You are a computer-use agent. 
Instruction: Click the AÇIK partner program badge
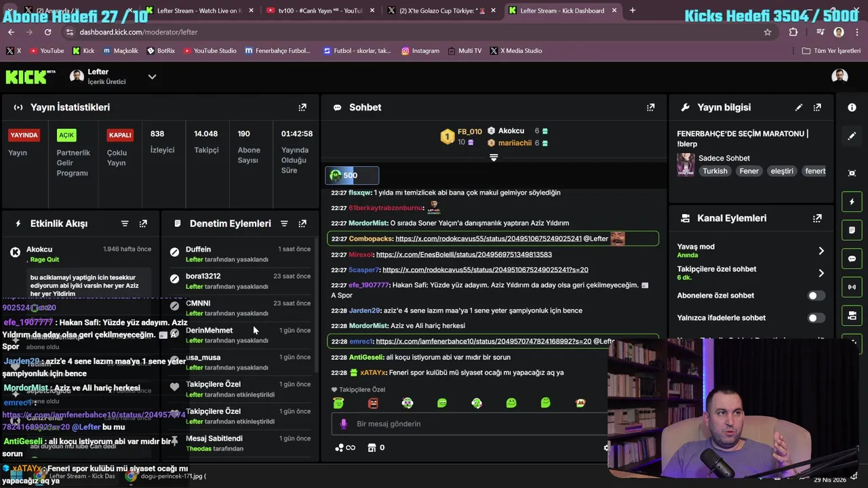pos(66,135)
